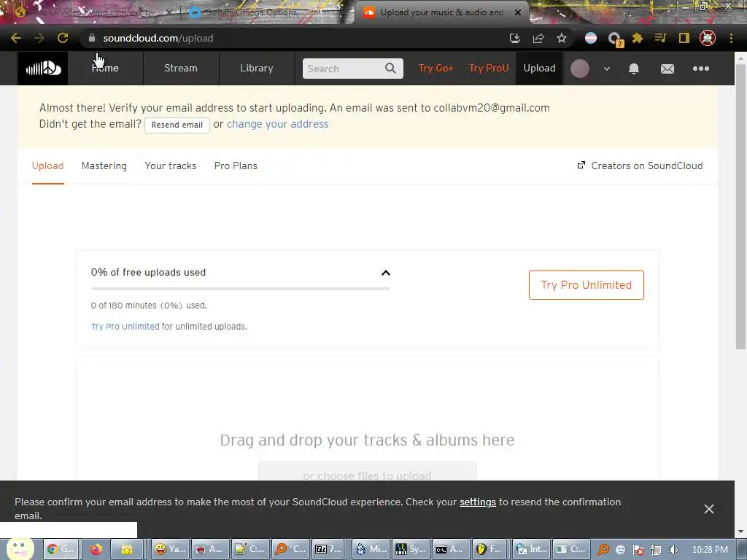Go back with browser back arrow
747x560 pixels.
click(x=16, y=38)
